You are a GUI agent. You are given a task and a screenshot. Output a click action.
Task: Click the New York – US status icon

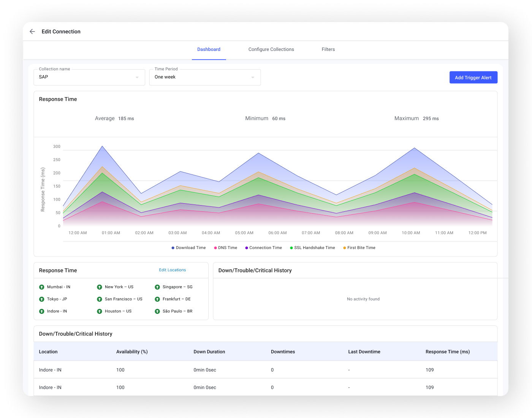[x=100, y=287]
